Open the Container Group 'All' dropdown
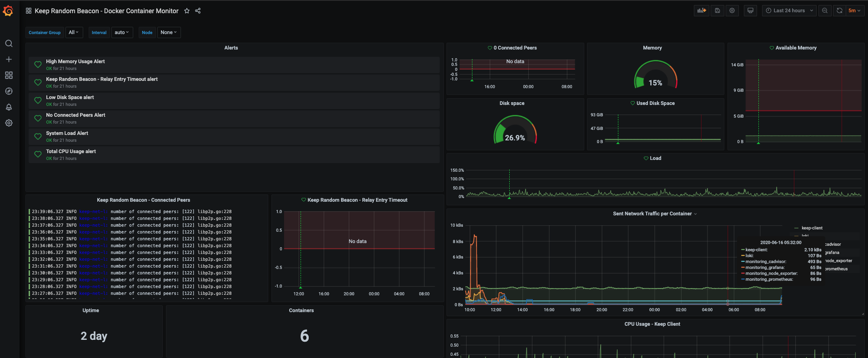 [x=74, y=32]
